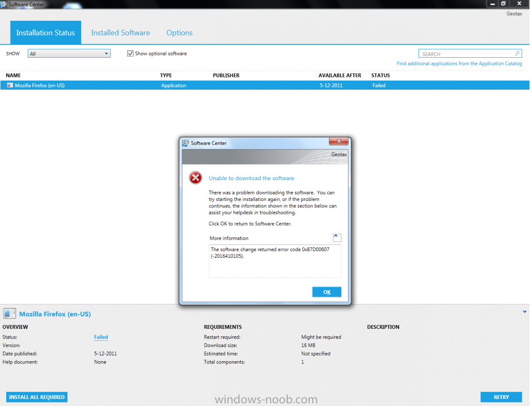Collapse the More information section

point(336,238)
